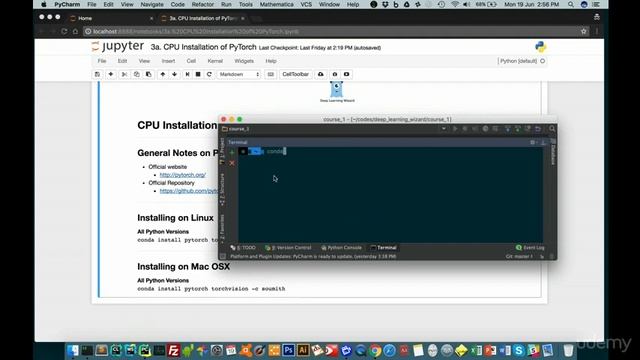Open the pytorch.org official website link
Viewport: 640px width, 360px height.
pos(182,175)
